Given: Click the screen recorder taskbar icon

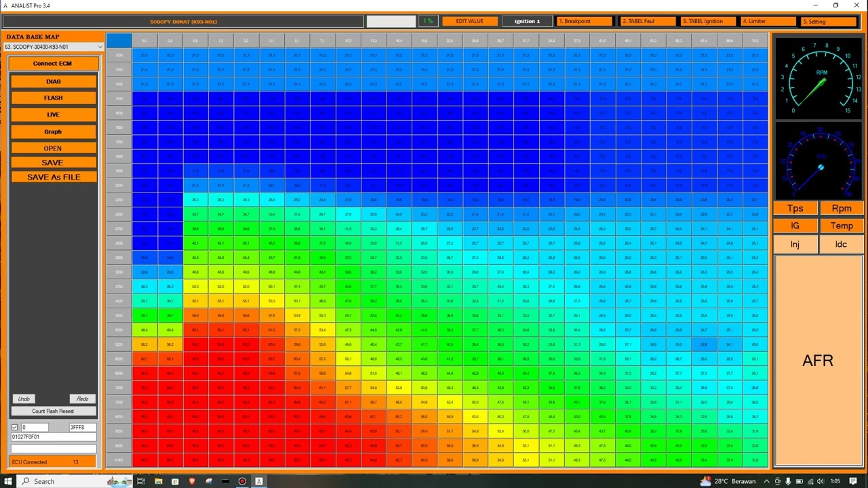Looking at the screenshot, I should [242, 481].
